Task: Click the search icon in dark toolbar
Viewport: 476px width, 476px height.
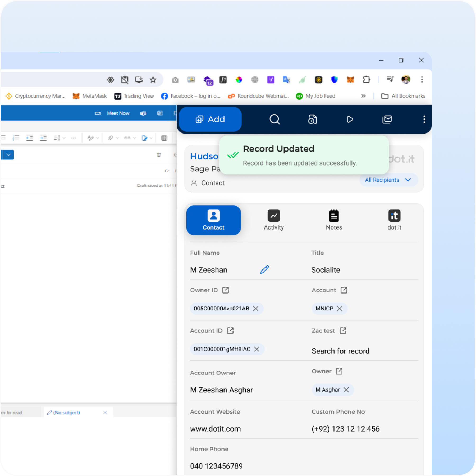Action: [274, 119]
